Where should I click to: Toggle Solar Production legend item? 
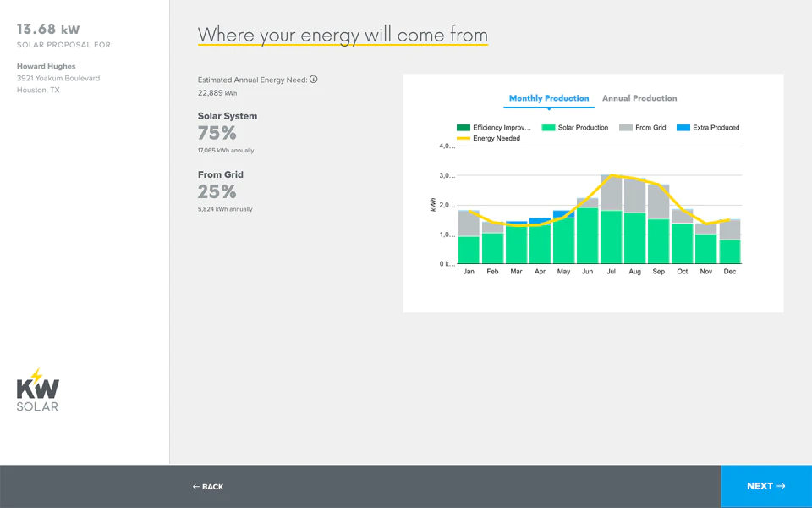coord(575,128)
